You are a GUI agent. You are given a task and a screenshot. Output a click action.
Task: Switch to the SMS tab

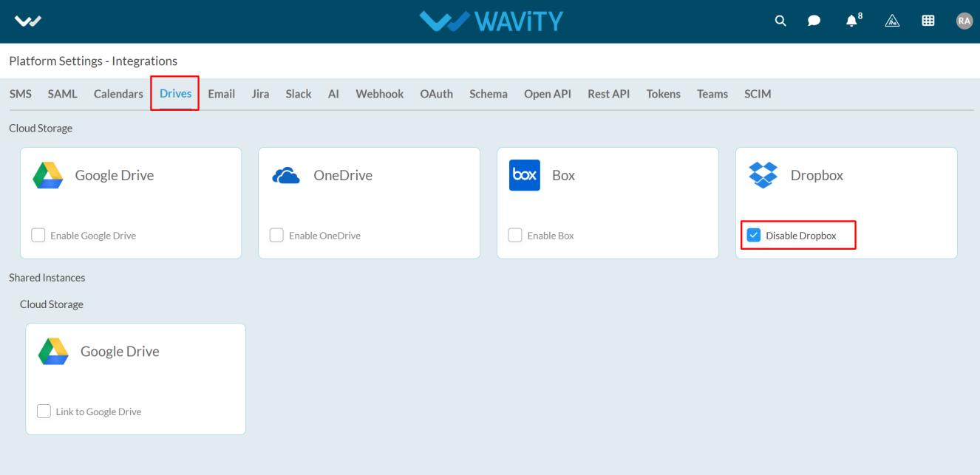pos(20,94)
